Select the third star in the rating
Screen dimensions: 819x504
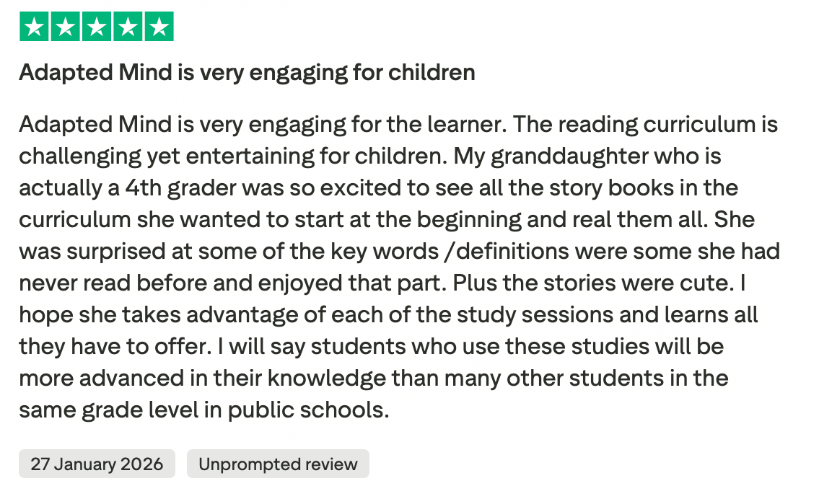click(x=97, y=27)
